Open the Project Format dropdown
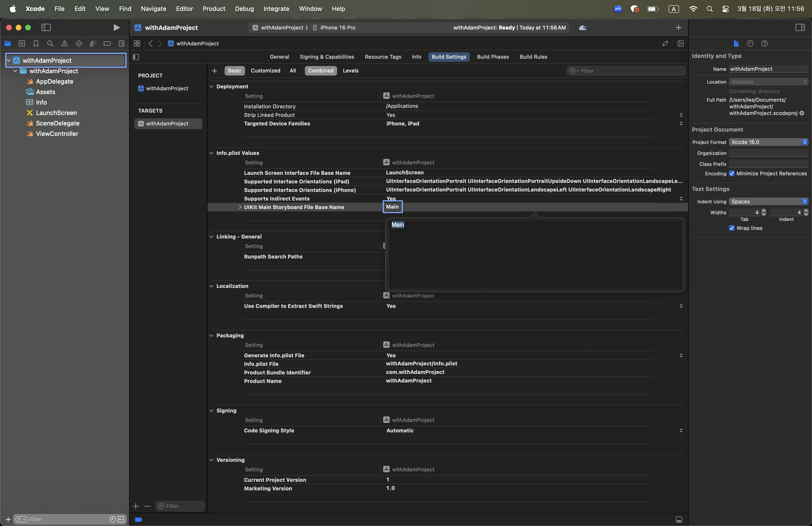The height and width of the screenshot is (526, 812). [768, 142]
